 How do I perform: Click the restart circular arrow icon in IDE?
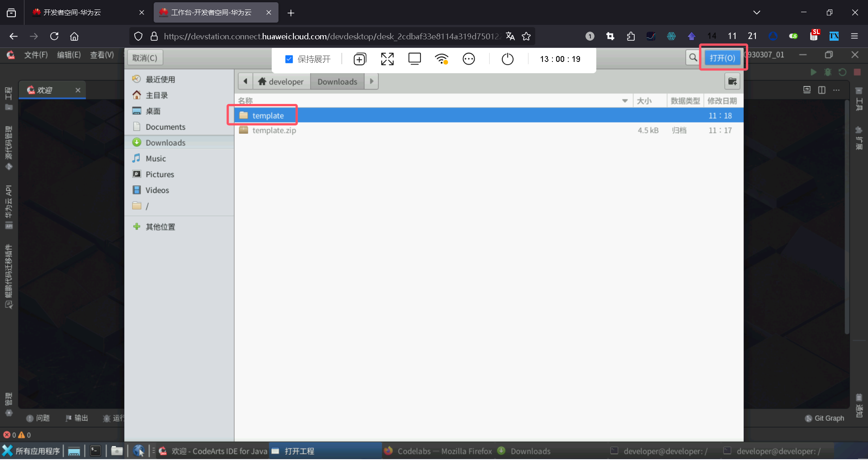coord(842,72)
